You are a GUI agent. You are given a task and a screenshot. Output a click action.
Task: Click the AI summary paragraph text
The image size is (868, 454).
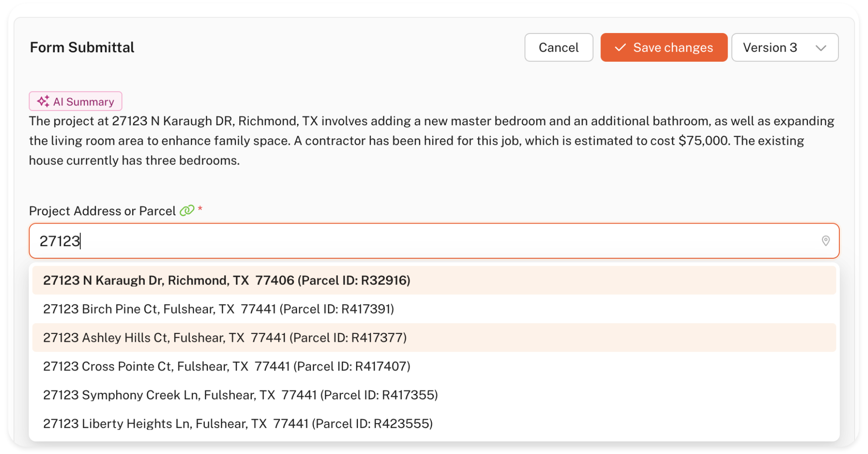tap(431, 141)
